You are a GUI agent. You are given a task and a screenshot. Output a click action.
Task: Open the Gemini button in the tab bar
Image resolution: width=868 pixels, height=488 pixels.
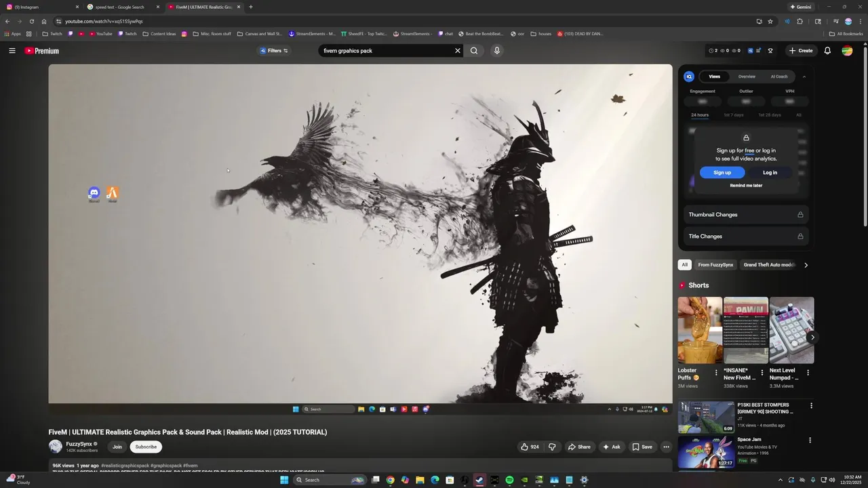point(800,7)
